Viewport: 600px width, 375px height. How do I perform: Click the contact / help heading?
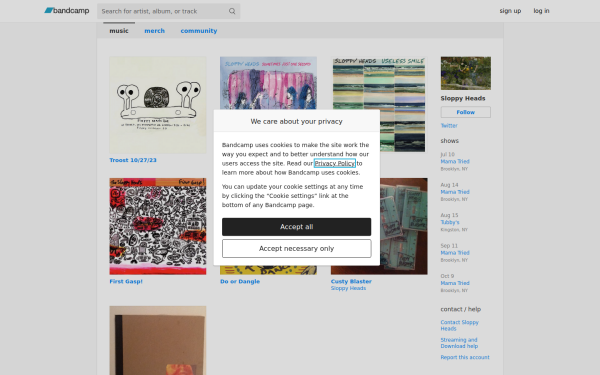[x=460, y=309]
